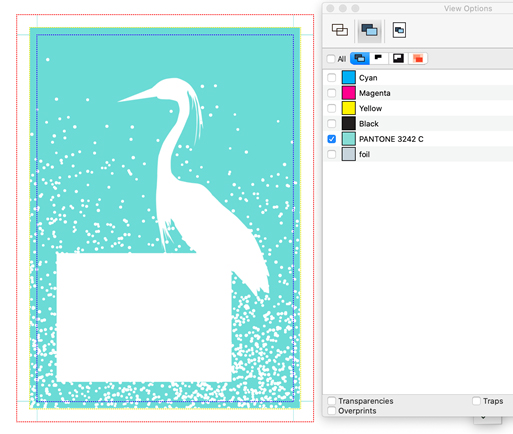
Task: Uncheck the PANTONE 3242 C separation
Action: coord(331,139)
